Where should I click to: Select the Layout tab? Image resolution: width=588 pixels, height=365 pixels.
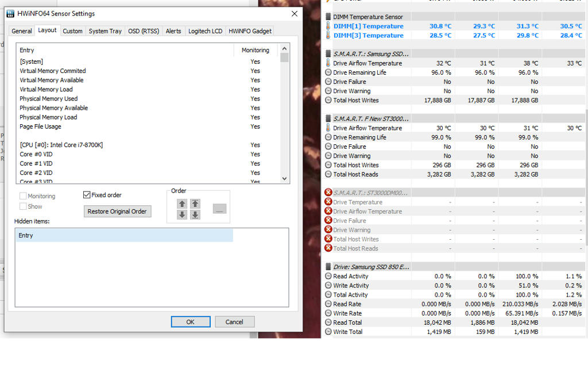click(47, 30)
